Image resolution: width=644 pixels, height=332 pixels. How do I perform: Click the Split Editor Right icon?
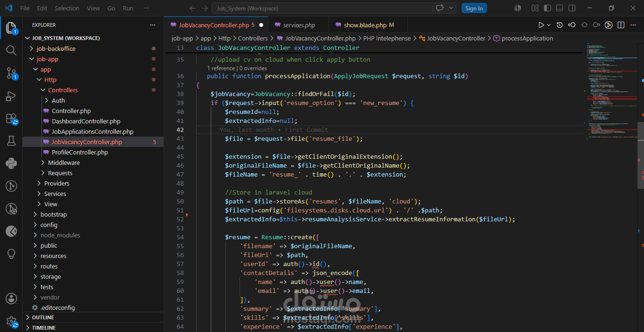point(621,25)
